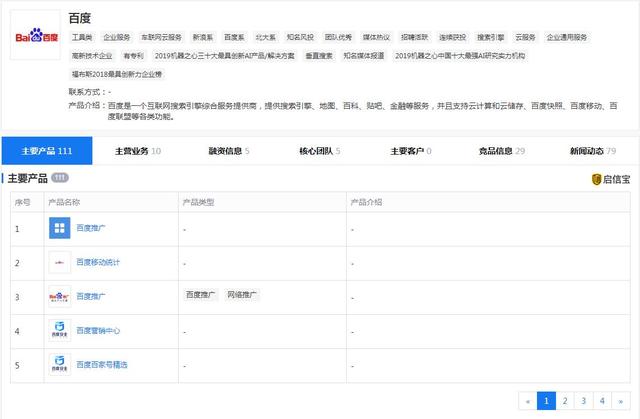Jump to page 3 of products
Viewport: 640px width, 419px height.
(x=583, y=401)
